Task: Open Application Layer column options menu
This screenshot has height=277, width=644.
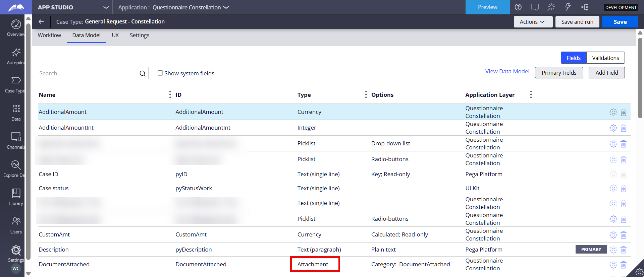Action: (x=531, y=94)
